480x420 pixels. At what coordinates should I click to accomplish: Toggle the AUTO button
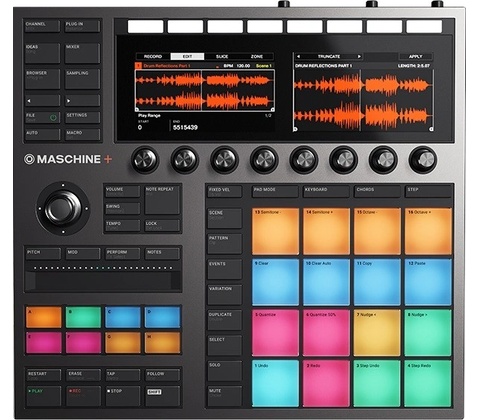pyautogui.click(x=43, y=135)
